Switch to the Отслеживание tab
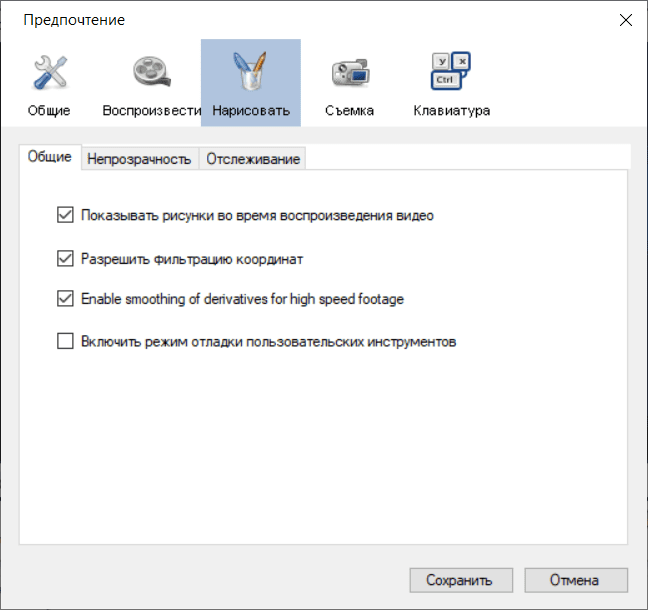Image resolution: width=648 pixels, height=610 pixels. (x=253, y=158)
